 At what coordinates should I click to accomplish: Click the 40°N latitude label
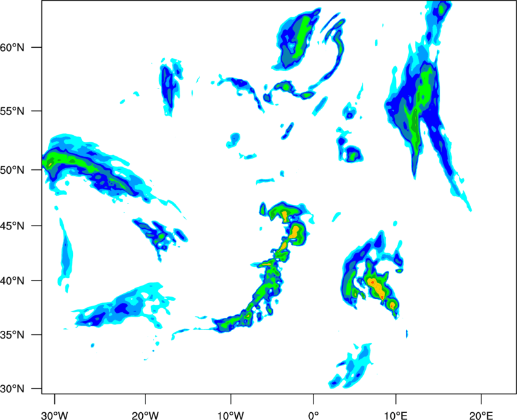point(12,281)
